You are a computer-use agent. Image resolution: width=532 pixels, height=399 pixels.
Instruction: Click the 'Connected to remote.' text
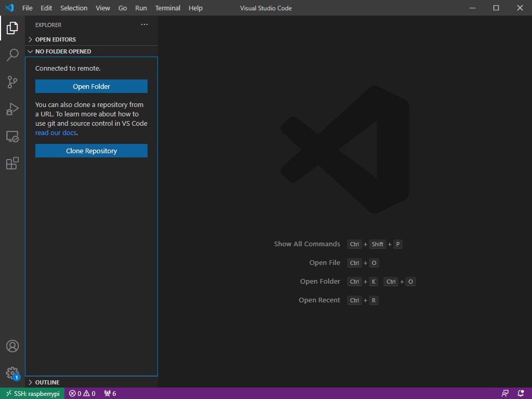68,68
